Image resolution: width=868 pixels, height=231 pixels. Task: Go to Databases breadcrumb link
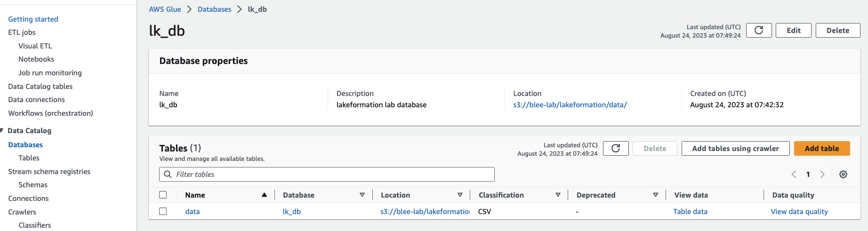tap(214, 9)
